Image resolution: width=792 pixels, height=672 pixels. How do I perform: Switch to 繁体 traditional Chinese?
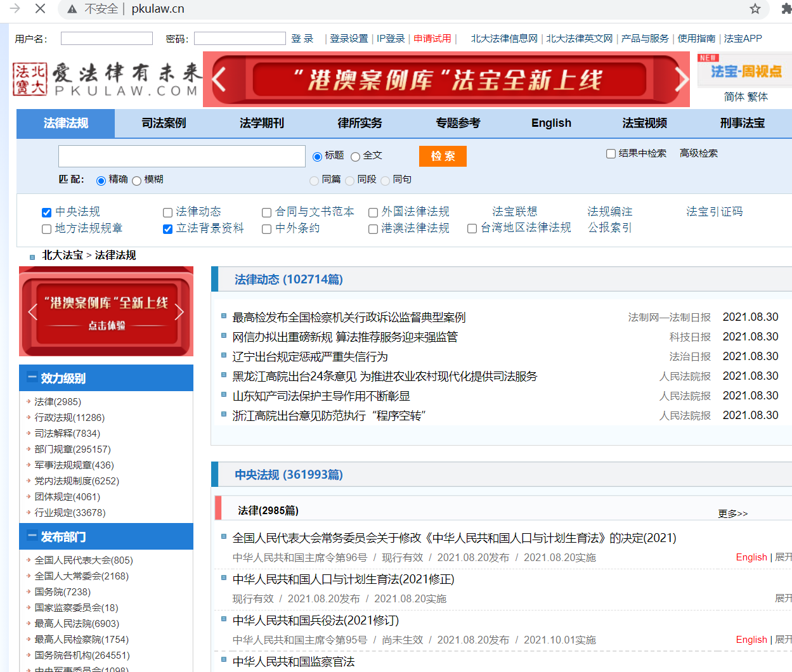pos(757,97)
